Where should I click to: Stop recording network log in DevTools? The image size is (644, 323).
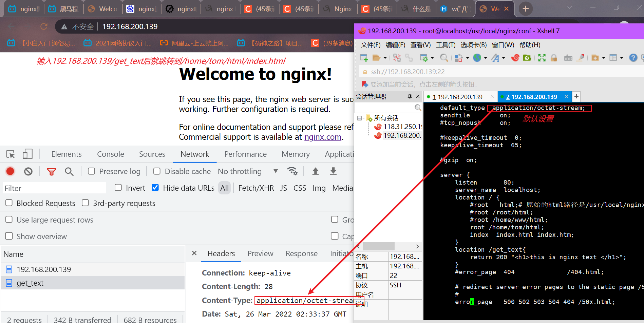(x=10, y=171)
